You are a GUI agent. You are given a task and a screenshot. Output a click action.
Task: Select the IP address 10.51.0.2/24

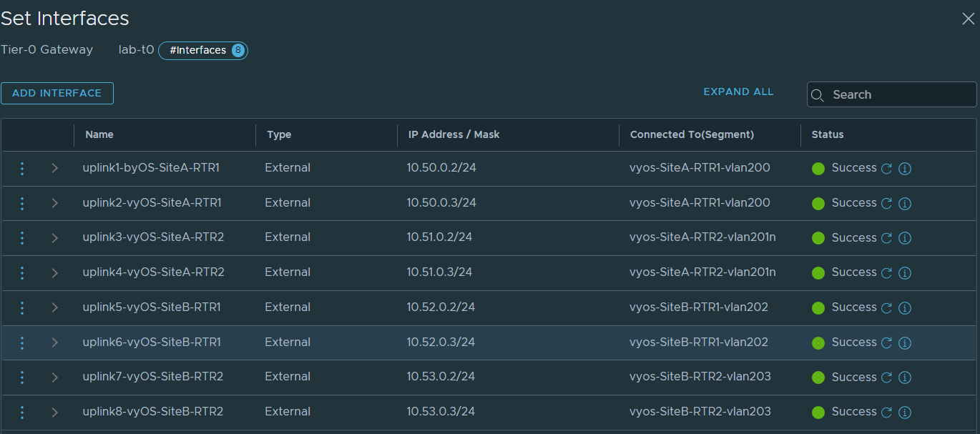[x=440, y=237]
